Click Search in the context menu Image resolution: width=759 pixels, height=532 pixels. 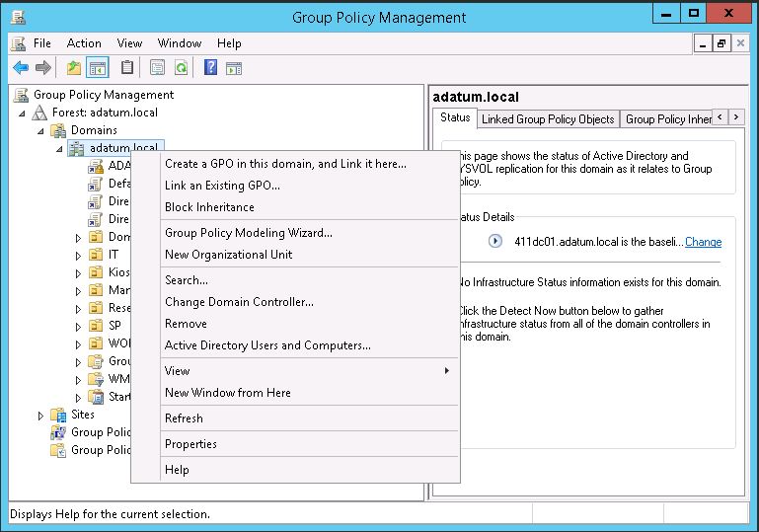(310, 280)
